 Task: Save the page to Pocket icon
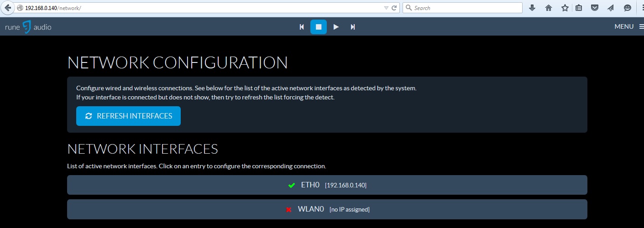click(595, 8)
